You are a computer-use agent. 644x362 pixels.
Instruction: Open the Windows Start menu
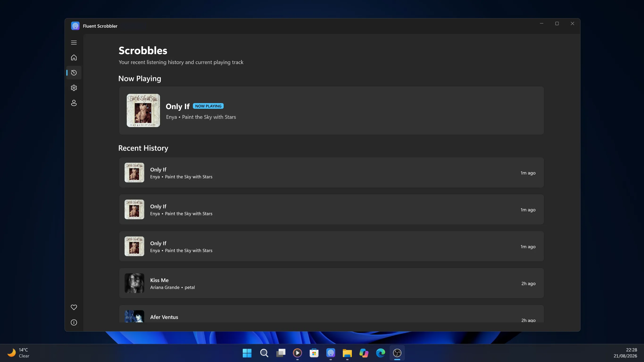247,353
